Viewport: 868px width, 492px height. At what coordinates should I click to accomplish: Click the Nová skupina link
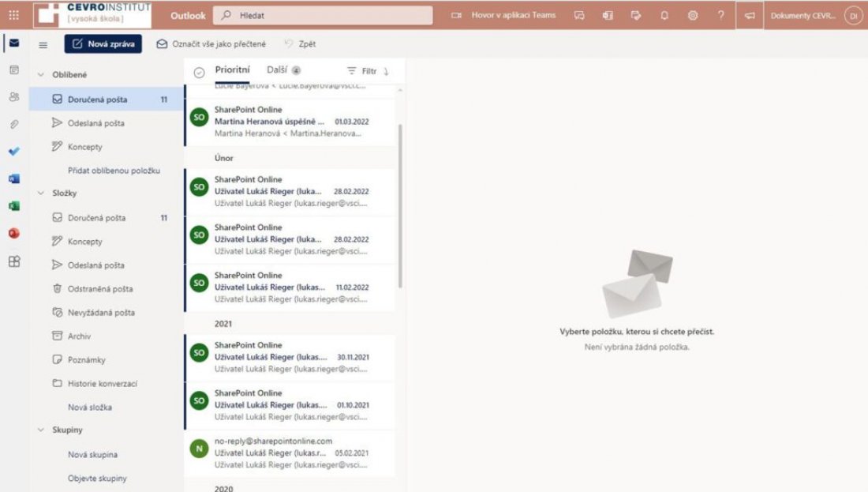pos(92,454)
